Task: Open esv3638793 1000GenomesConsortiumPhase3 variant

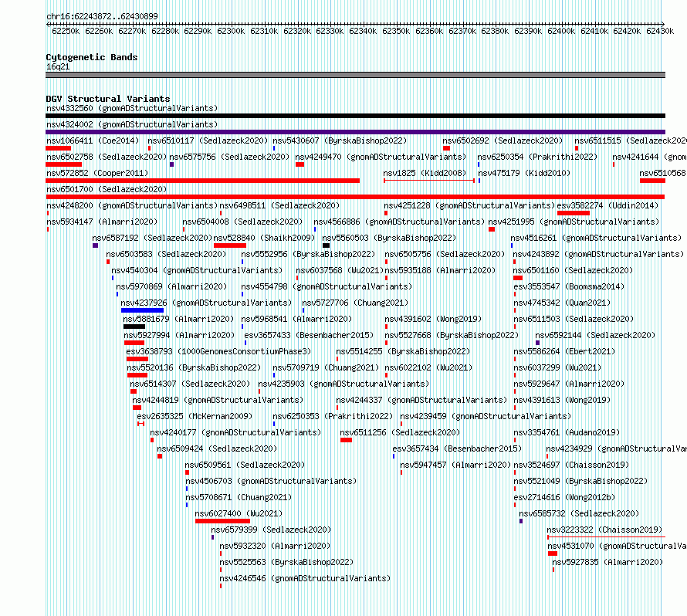Action: [218, 351]
